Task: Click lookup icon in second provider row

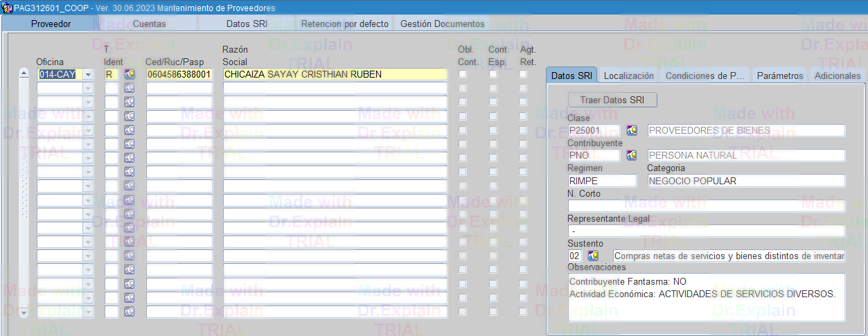Action: click(x=130, y=88)
